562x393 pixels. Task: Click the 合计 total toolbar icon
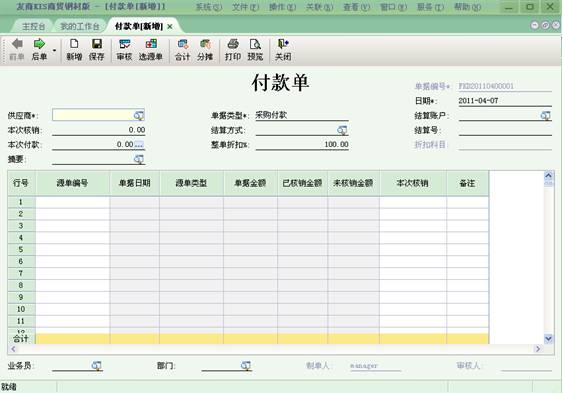click(182, 49)
